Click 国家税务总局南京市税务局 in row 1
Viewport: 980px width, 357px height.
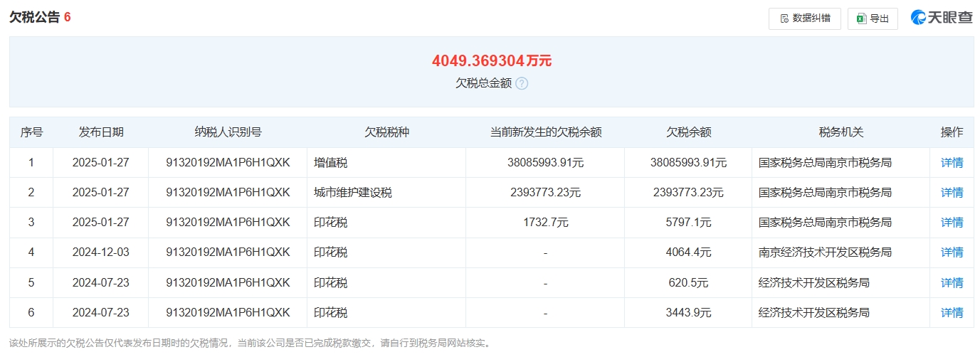coord(826,162)
